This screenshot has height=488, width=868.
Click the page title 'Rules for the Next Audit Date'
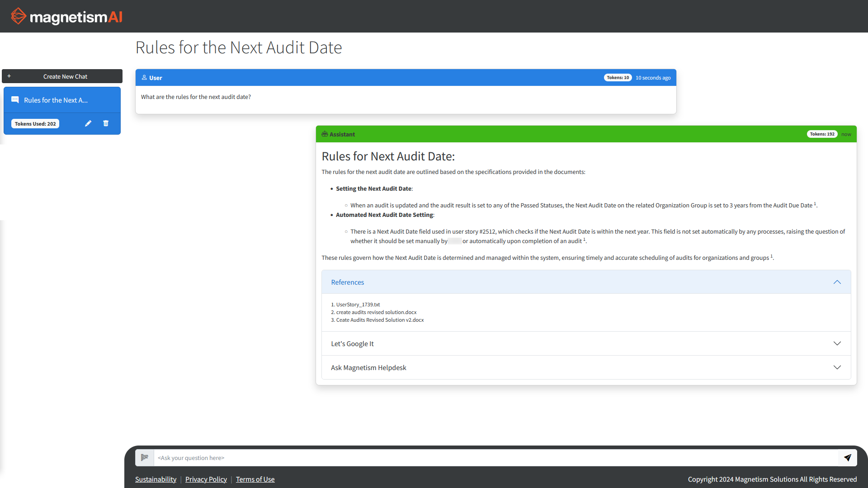coord(239,47)
